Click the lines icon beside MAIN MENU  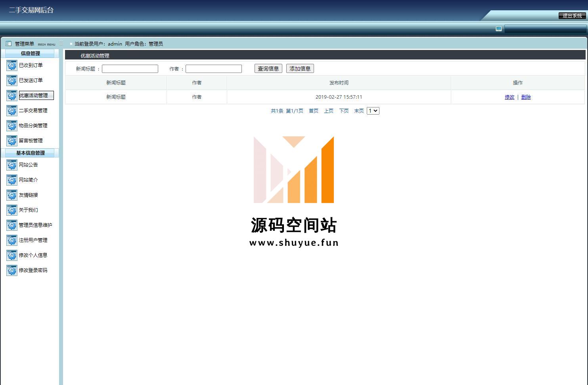[61, 43]
